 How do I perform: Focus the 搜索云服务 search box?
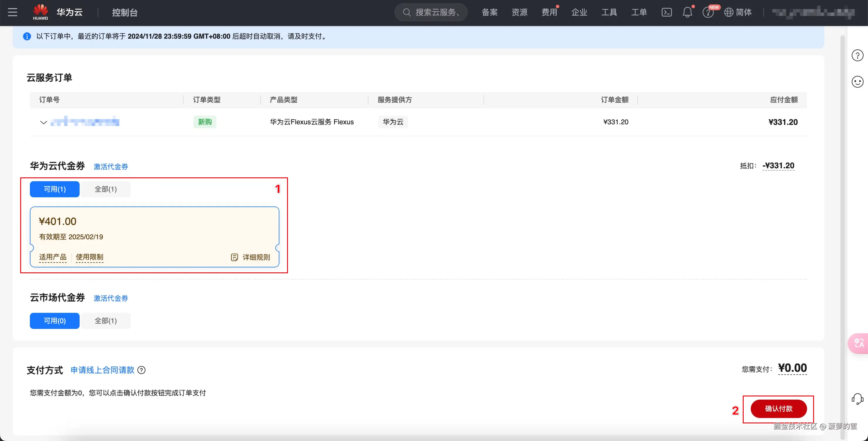point(431,13)
